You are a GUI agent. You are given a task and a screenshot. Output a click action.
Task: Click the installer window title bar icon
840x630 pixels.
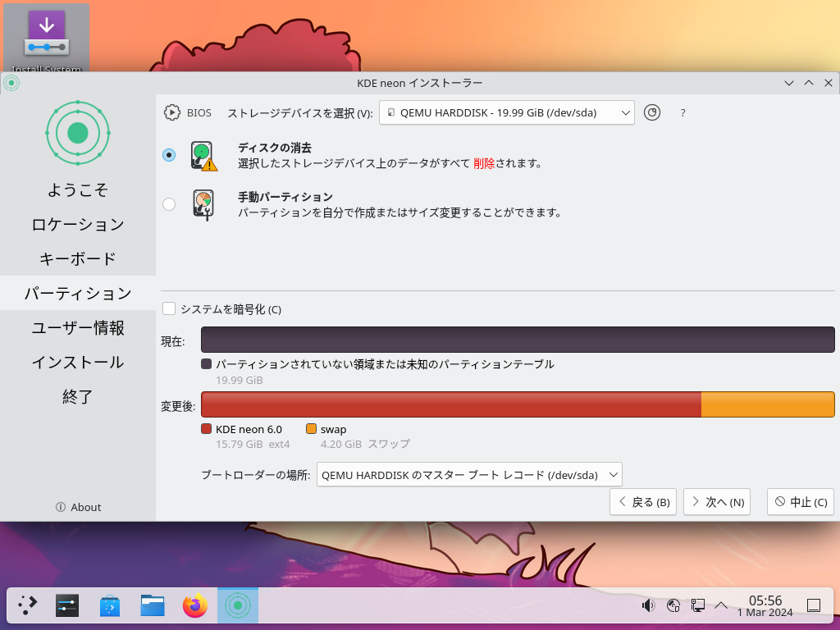pos(11,83)
